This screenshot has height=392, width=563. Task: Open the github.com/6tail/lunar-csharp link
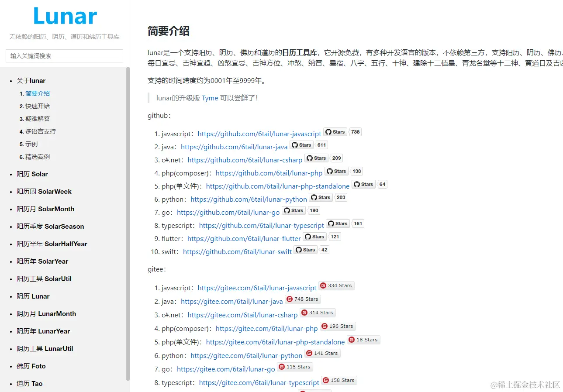[245, 160]
